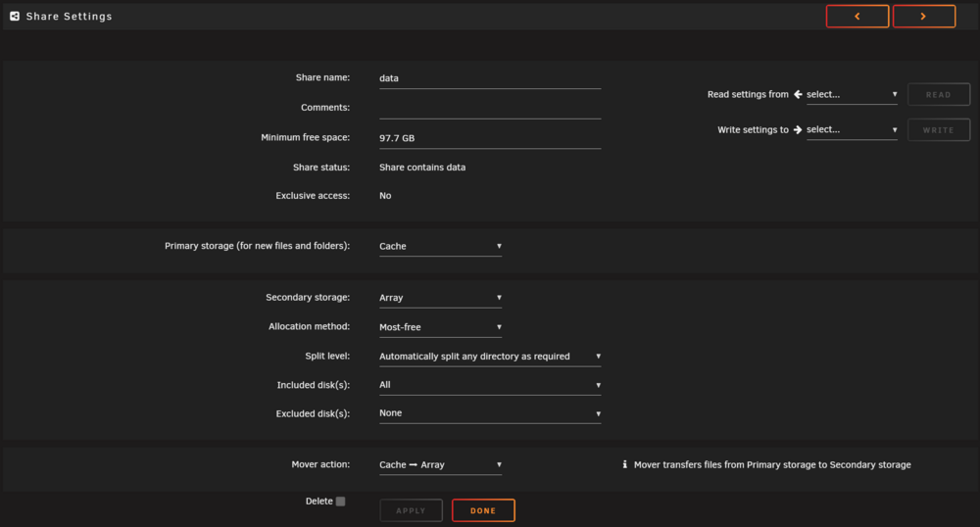Click the 'Delete' label text
This screenshot has width=980, height=527.
tap(318, 502)
